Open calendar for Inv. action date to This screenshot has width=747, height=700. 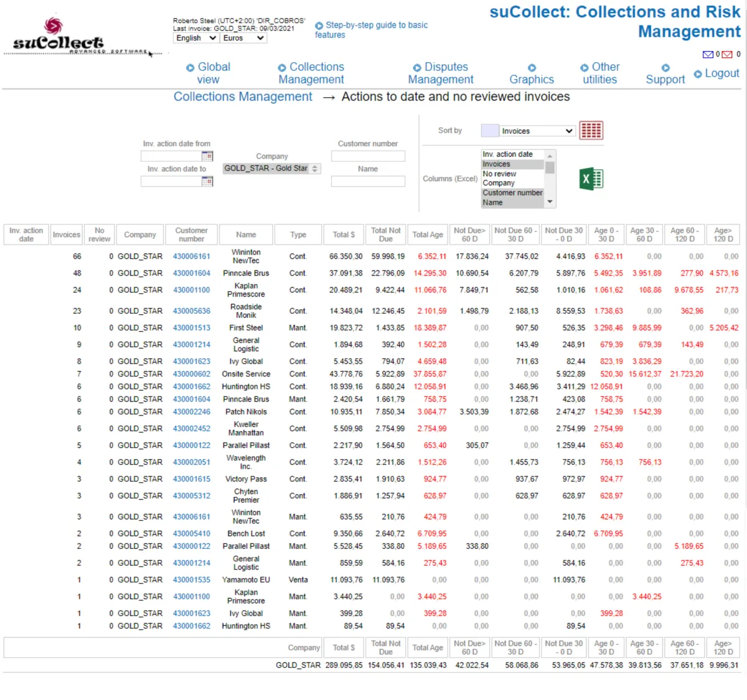coord(207,181)
